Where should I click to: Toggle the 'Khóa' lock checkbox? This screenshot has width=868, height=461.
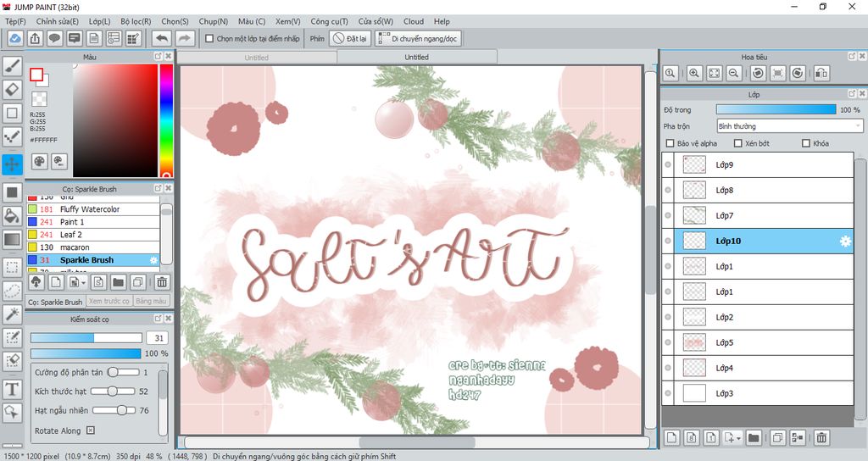(x=806, y=143)
